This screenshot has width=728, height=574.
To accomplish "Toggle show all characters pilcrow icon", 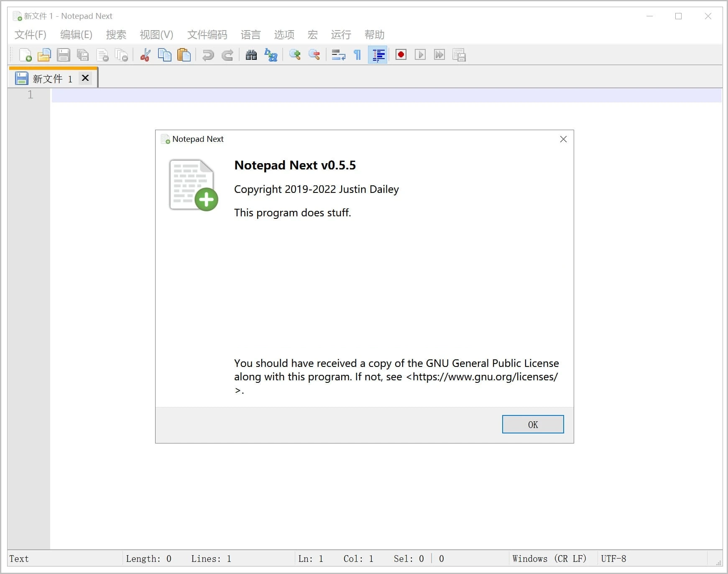I will pyautogui.click(x=358, y=55).
